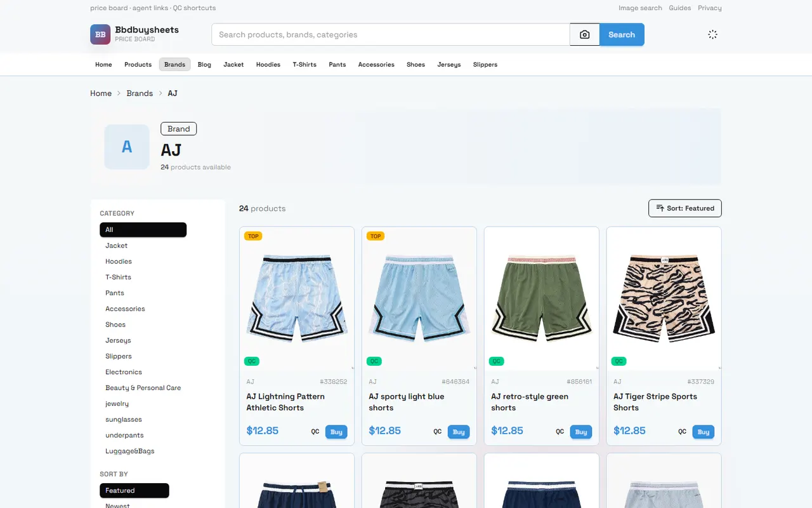Click the QC link next to Tiger Stripe price
The height and width of the screenshot is (508, 812).
pyautogui.click(x=683, y=432)
